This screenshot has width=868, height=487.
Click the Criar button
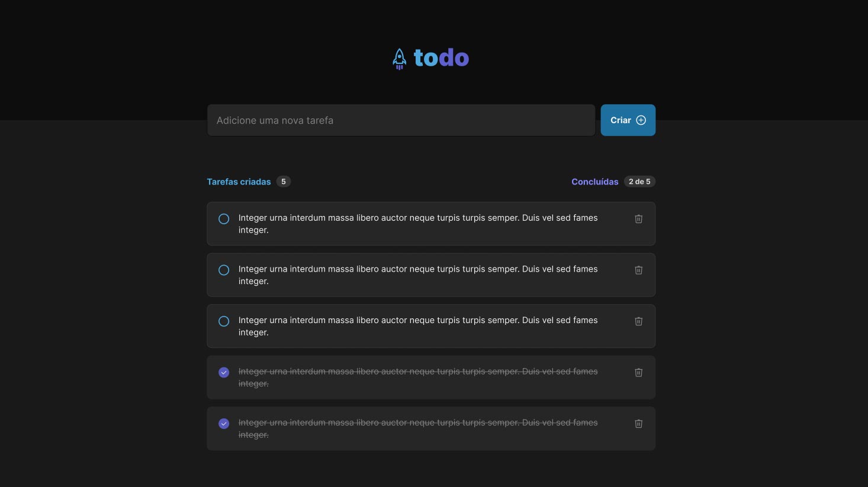point(628,120)
